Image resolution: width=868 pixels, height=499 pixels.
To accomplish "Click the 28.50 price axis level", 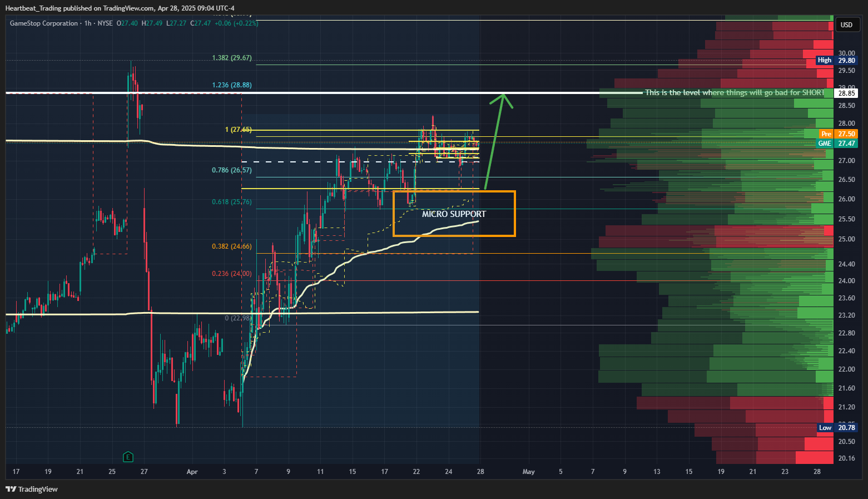I will [846, 106].
